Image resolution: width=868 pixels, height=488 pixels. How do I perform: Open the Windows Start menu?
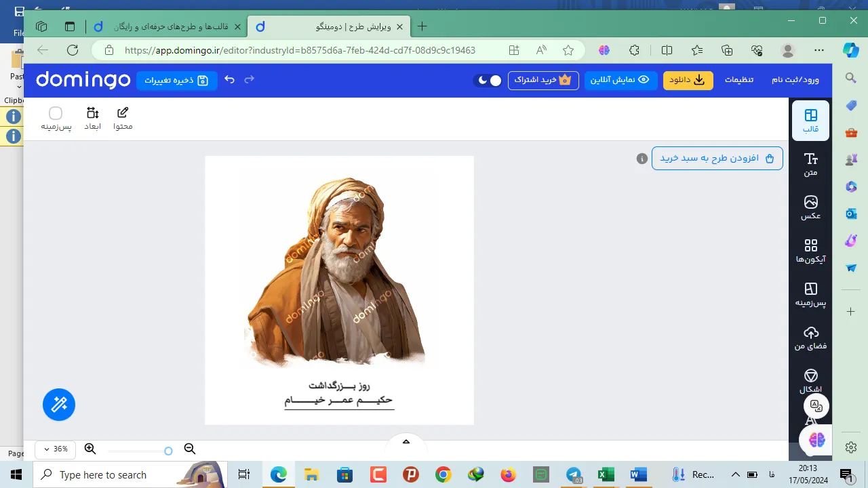click(16, 474)
